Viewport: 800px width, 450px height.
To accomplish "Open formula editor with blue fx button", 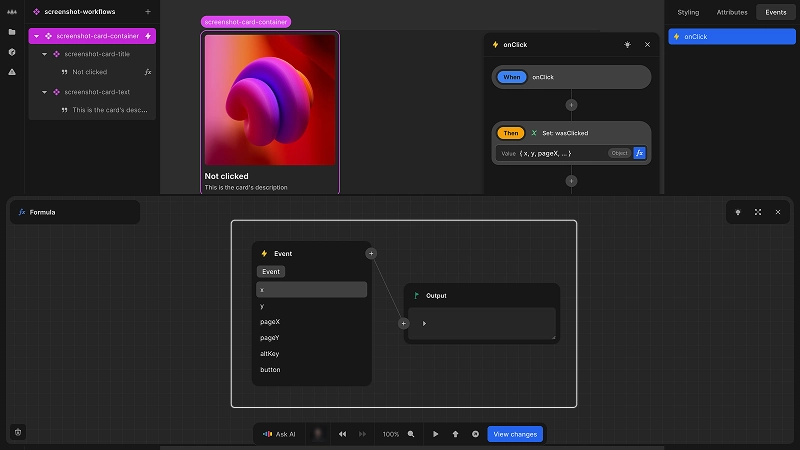I will click(x=639, y=153).
